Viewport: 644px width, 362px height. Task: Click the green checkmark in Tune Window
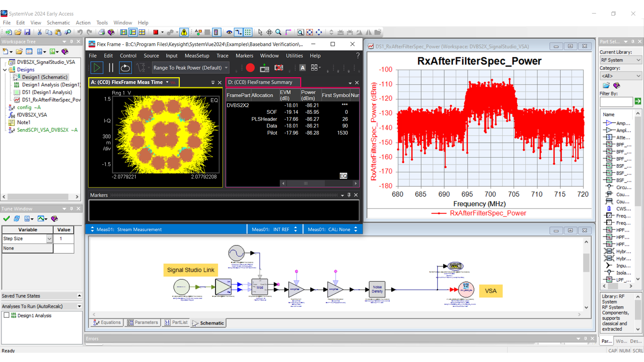click(6, 218)
